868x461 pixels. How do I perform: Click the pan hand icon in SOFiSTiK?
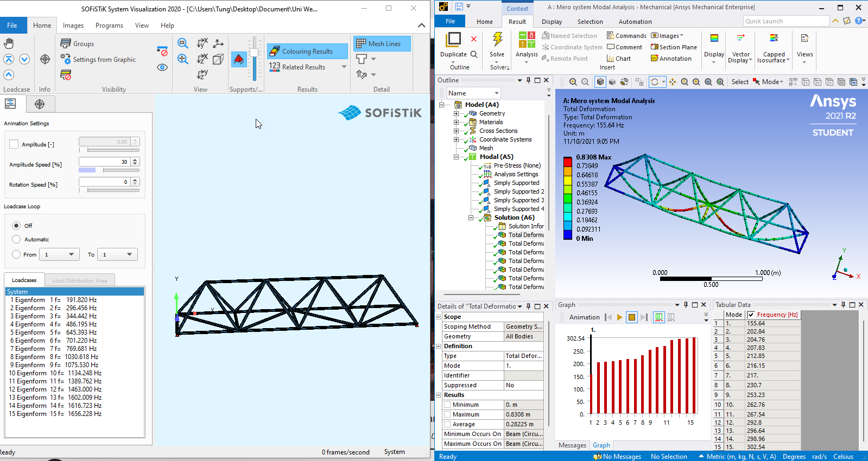point(9,43)
